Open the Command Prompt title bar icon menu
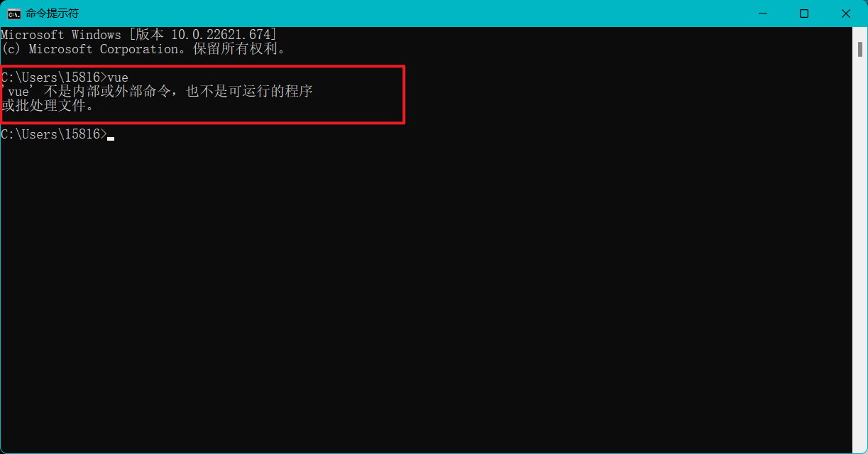 coord(13,13)
